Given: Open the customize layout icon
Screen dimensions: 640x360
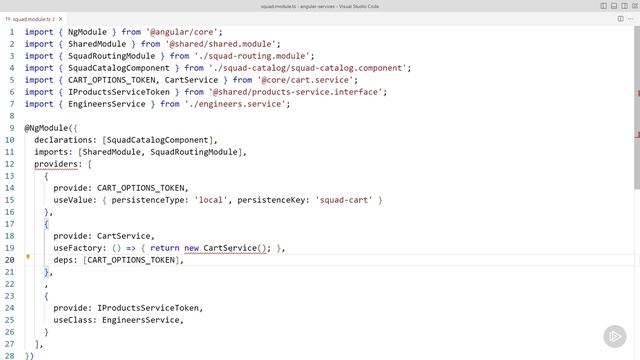Looking at the screenshot, I should 635,6.
